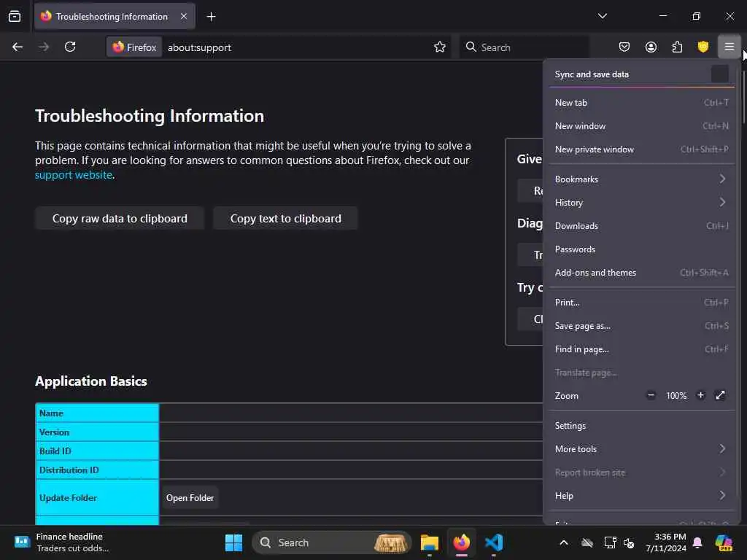Viewport: 747px width, 560px height.
Task: Open Visual Studio Code from taskbar
Action: click(x=494, y=542)
